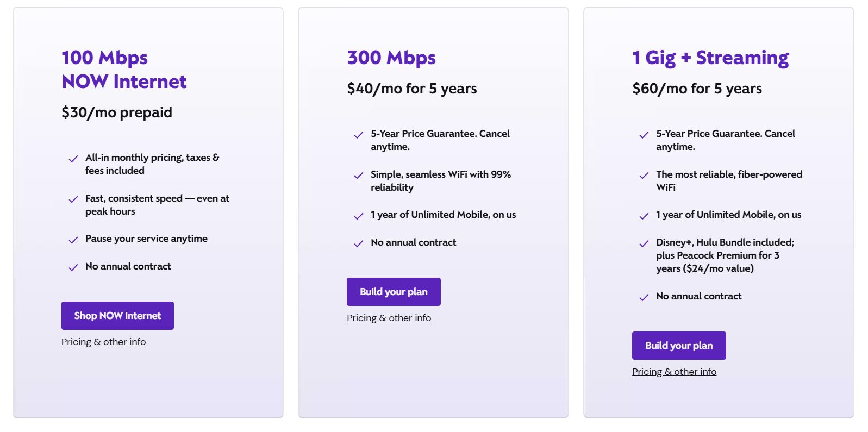Open 'Pricing & other info' under 300 Mbps plan
This screenshot has width=868, height=432.
(389, 317)
